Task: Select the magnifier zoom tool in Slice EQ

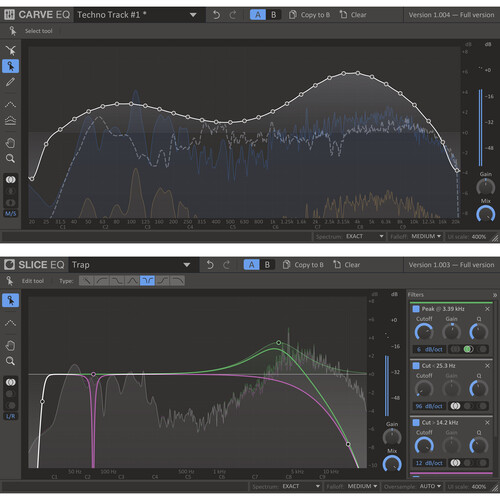Action: pos(10,361)
